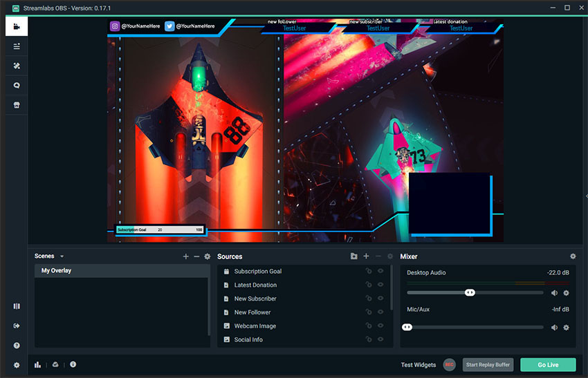Hide the New Follower source

pyautogui.click(x=380, y=312)
